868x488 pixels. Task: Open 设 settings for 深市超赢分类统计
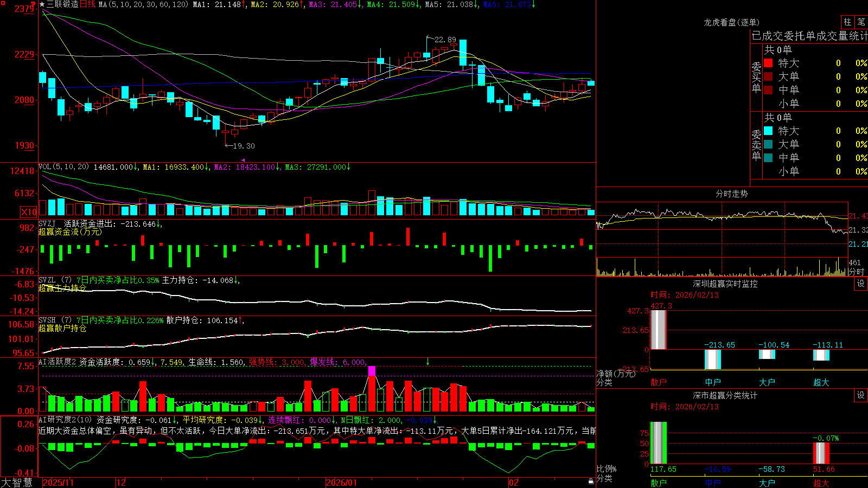tap(861, 395)
